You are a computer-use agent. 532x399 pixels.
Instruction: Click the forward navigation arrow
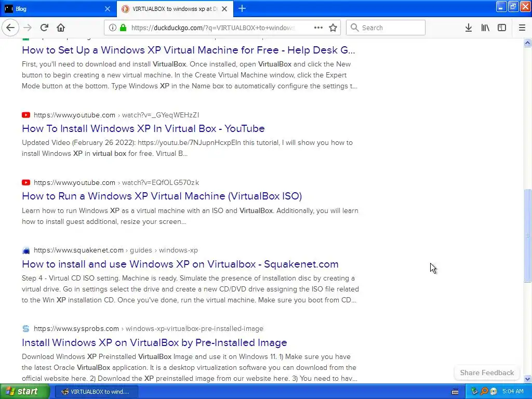[28, 28]
